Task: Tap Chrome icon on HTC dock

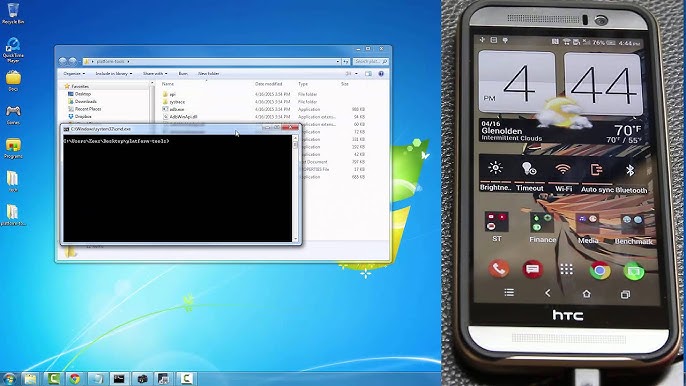Action: [600, 270]
